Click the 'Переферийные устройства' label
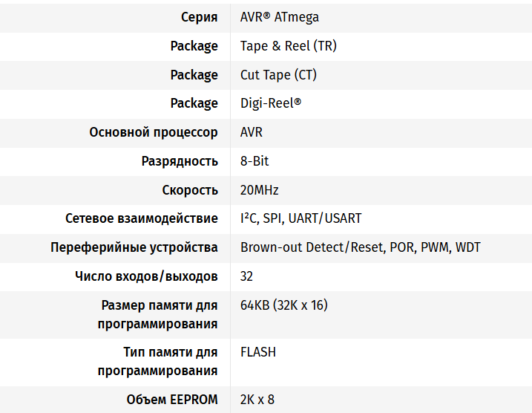Viewport: 532px width, 413px height. 134,247
